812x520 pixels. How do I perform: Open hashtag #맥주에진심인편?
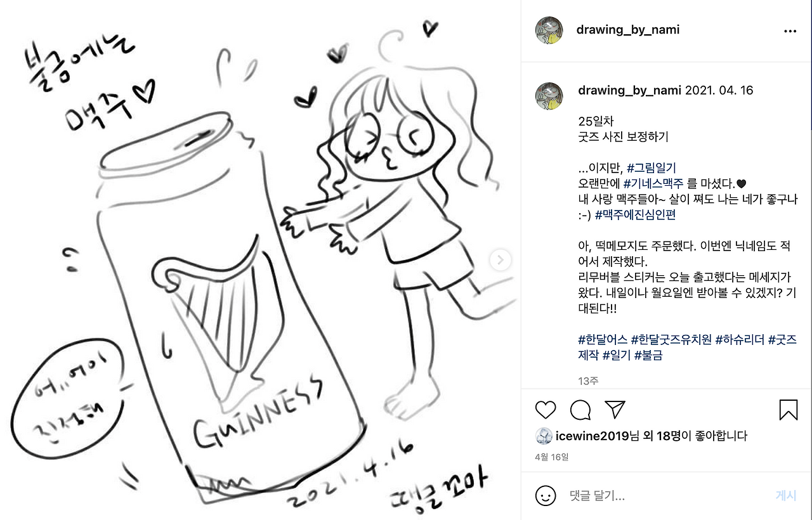(636, 215)
